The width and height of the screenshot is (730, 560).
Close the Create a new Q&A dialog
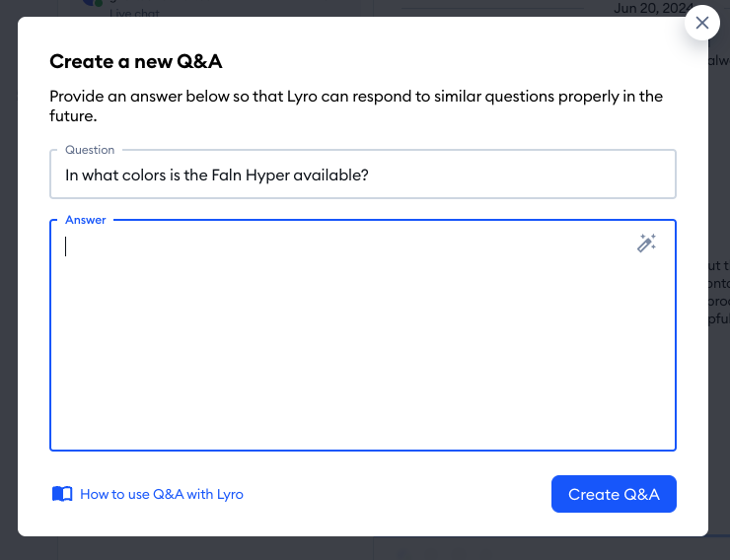point(702,23)
